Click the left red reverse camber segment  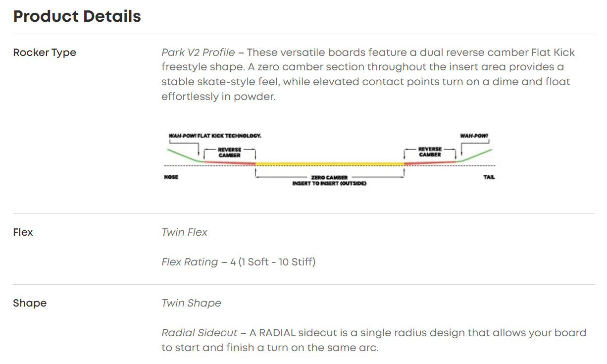tap(230, 162)
